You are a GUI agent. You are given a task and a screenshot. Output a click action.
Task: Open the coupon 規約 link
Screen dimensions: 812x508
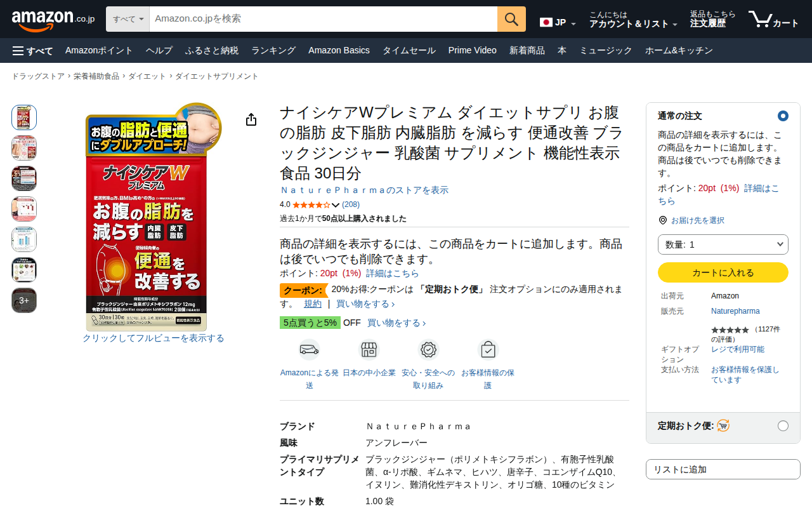coord(313,304)
